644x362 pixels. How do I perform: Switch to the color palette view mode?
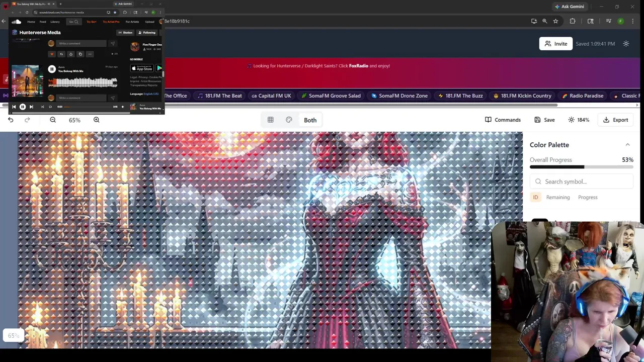click(289, 120)
